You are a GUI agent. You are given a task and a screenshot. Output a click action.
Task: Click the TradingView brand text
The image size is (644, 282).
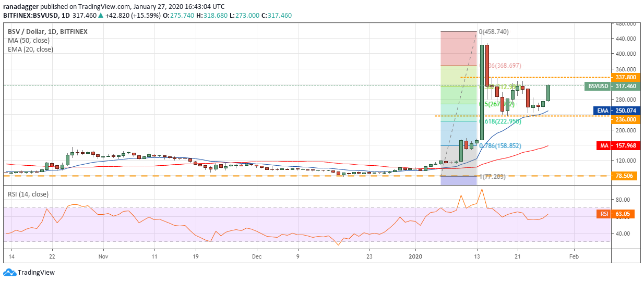pos(36,272)
